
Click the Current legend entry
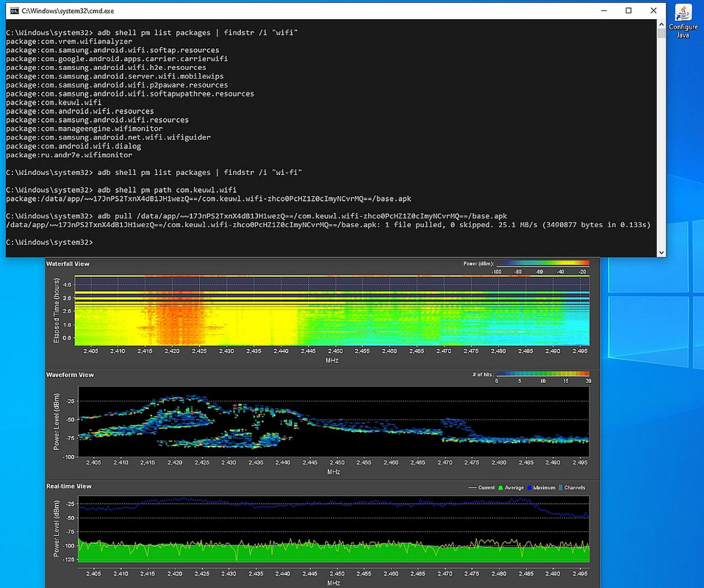[481, 487]
